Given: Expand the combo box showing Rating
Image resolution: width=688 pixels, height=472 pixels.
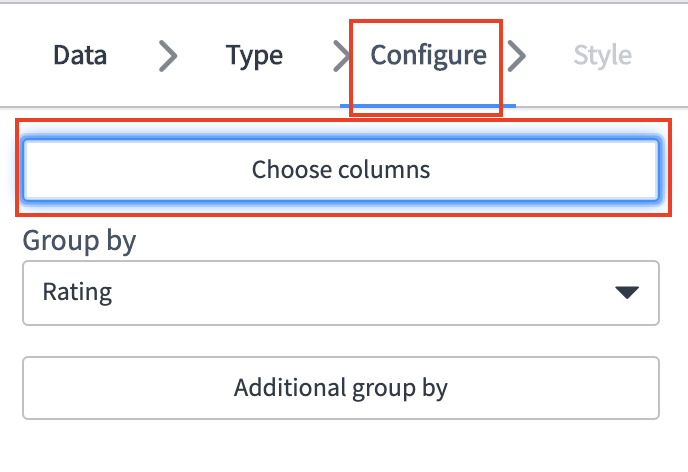Looking at the screenshot, I should [340, 293].
